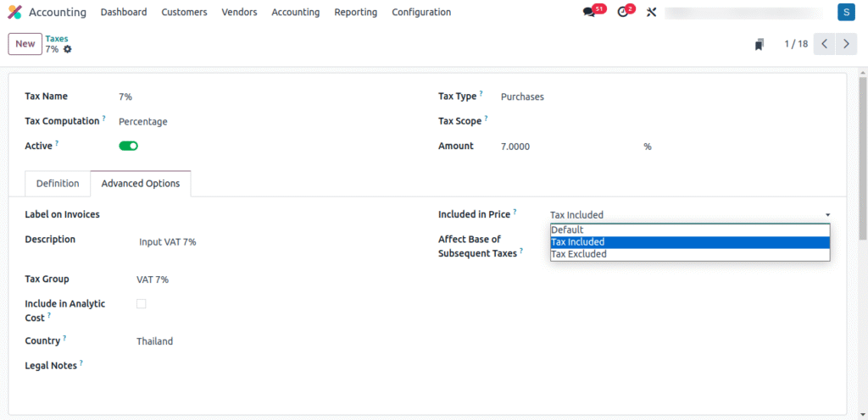This screenshot has width=868, height=420.
Task: Switch to the Definition tab
Action: click(x=58, y=183)
